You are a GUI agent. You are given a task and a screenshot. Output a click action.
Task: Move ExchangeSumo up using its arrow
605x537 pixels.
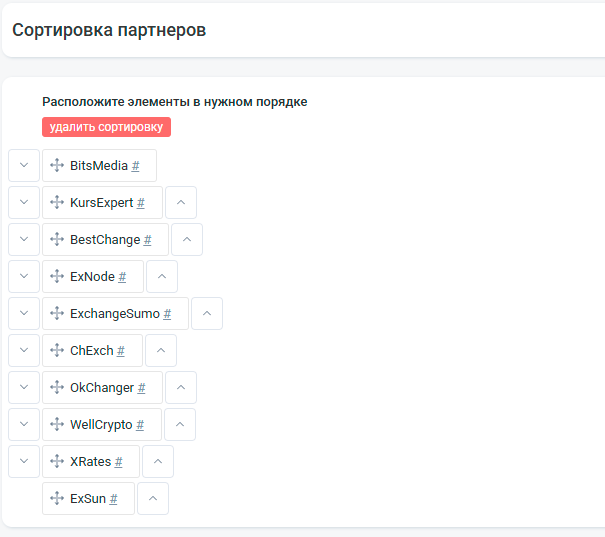point(207,314)
